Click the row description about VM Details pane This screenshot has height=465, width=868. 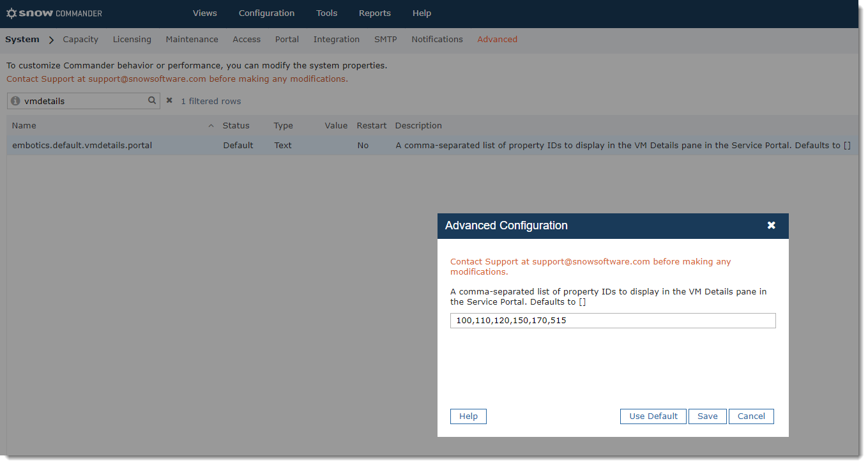pyautogui.click(x=623, y=146)
